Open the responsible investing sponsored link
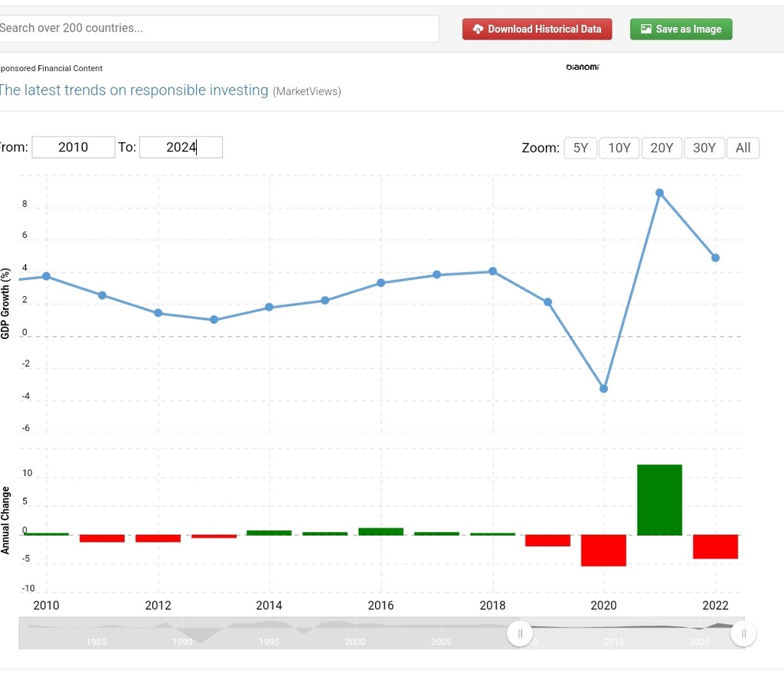This screenshot has width=784, height=675. 133,90
